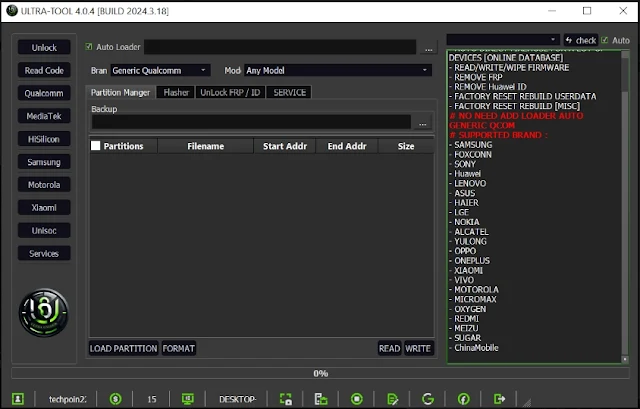Screen dimensions: 640x409
Task: Click the screenshot capture lock icon
Action: [286, 398]
